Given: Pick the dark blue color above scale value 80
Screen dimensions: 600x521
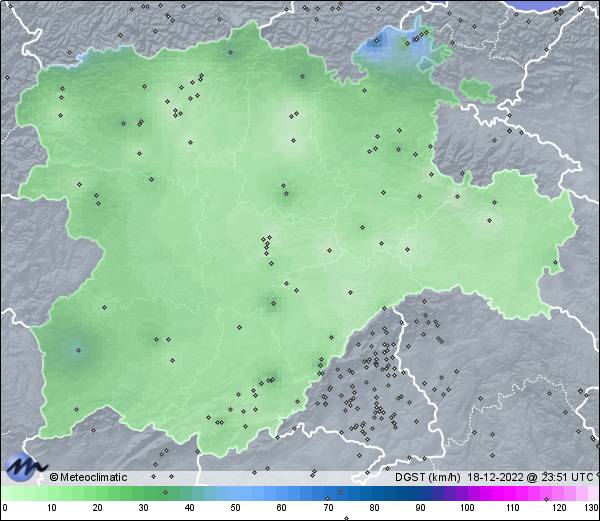Looking at the screenshot, I should pyautogui.click(x=375, y=493).
